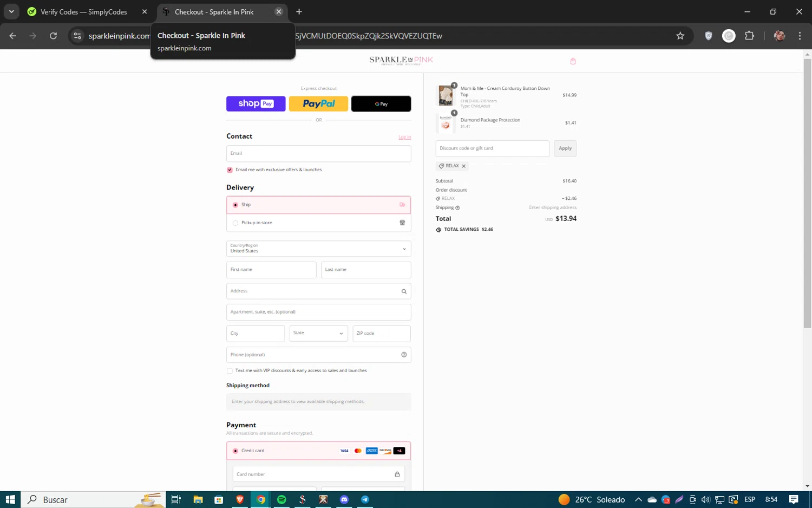Remove the RELAX discount code tag
This screenshot has width=812, height=508.
(x=464, y=166)
